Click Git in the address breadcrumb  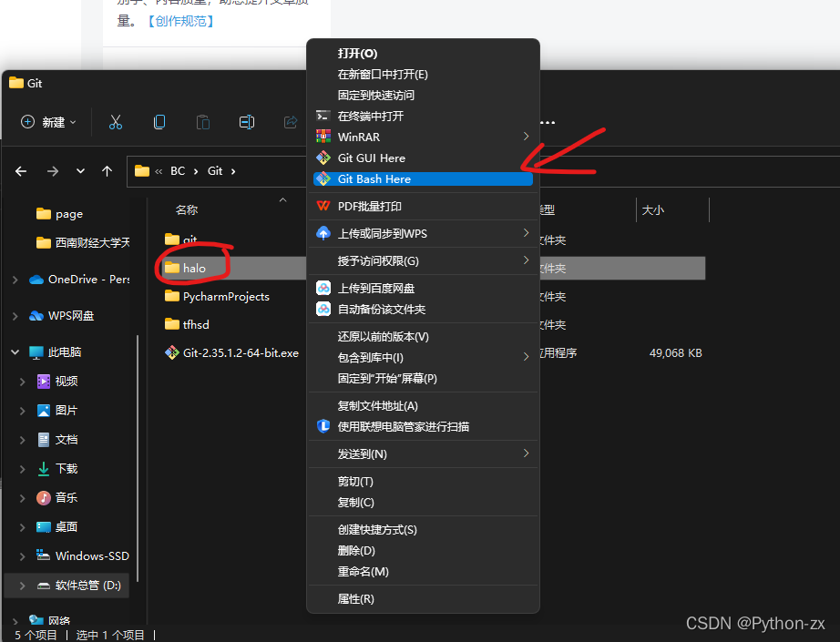click(x=215, y=171)
